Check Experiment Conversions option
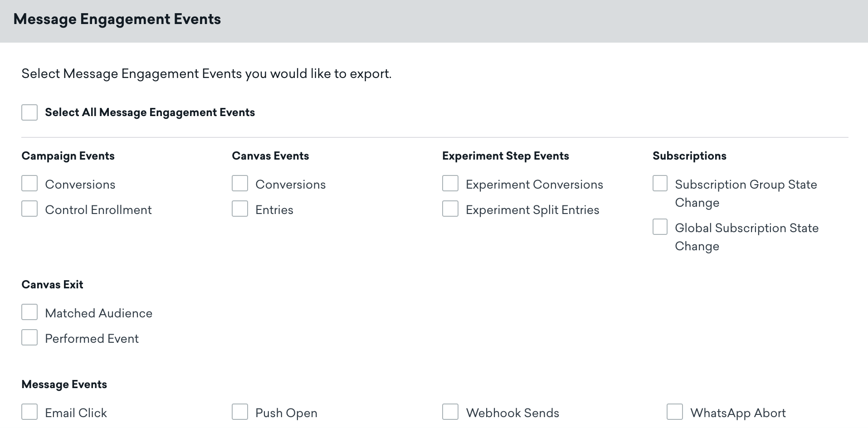This screenshot has height=428, width=868. (450, 184)
